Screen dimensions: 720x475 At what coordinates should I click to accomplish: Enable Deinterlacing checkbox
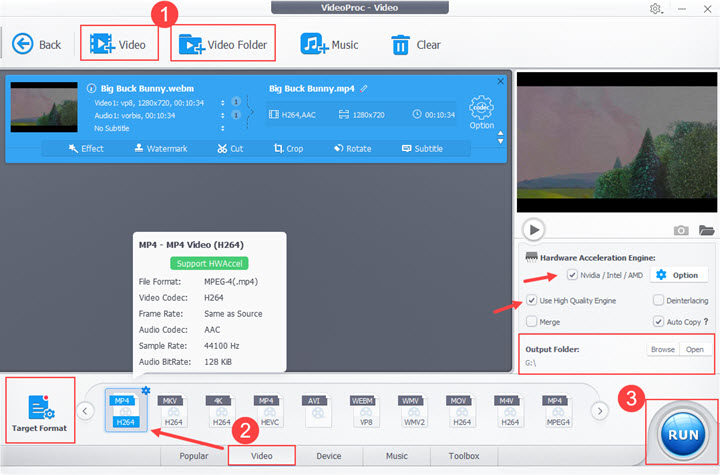point(658,300)
